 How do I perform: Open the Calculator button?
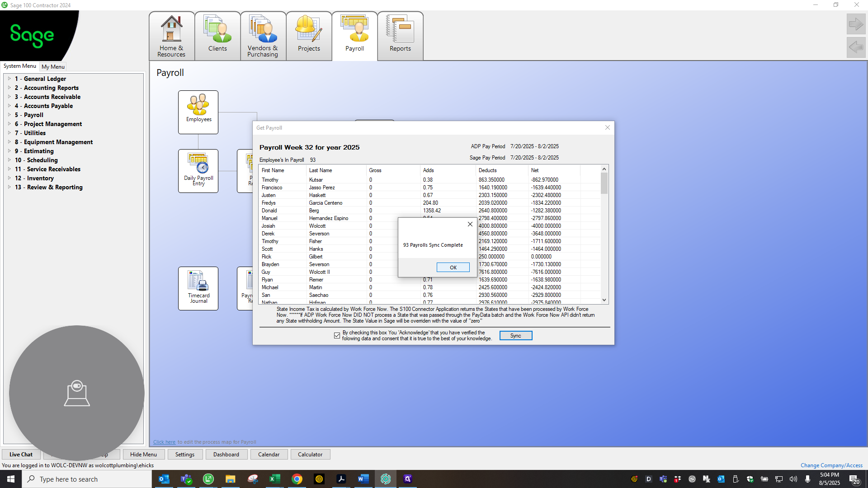(x=310, y=455)
